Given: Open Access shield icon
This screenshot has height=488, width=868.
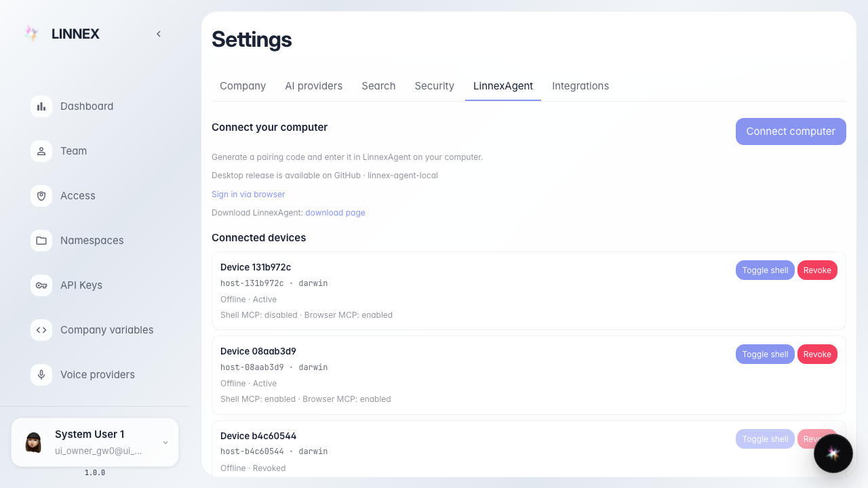Looking at the screenshot, I should click(x=41, y=196).
